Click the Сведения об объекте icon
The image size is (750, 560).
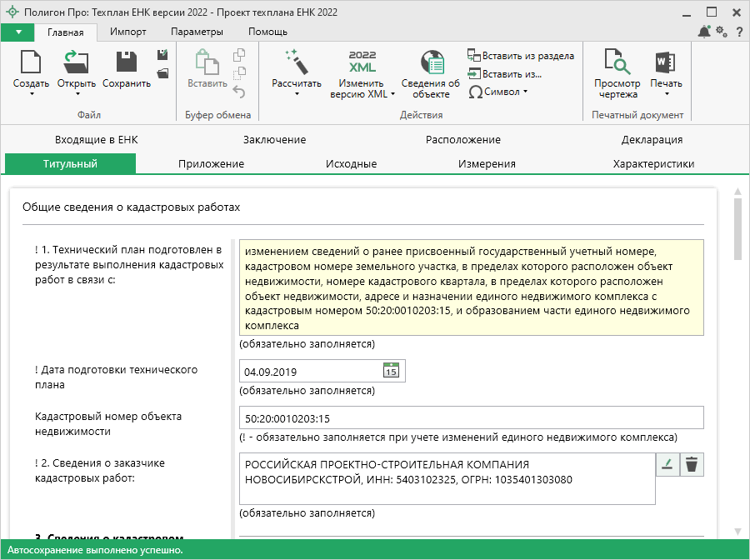pos(431,62)
